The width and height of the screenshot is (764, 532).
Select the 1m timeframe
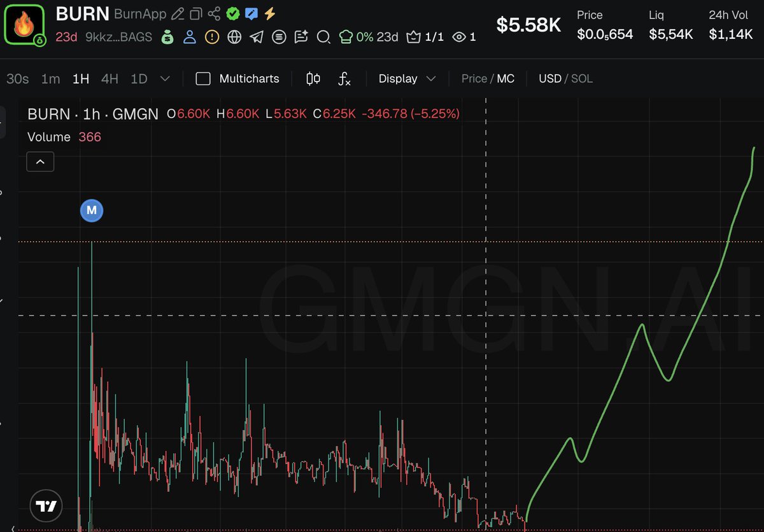click(x=50, y=79)
